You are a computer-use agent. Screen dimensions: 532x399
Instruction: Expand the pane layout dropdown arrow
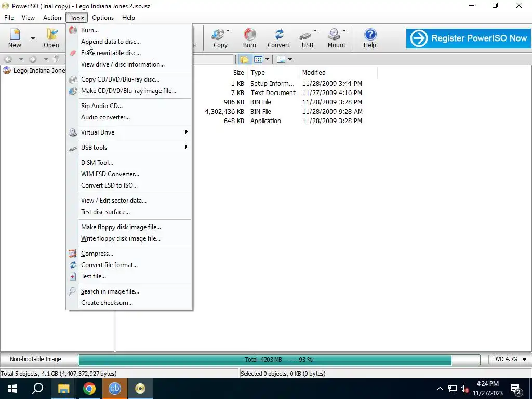click(x=290, y=59)
